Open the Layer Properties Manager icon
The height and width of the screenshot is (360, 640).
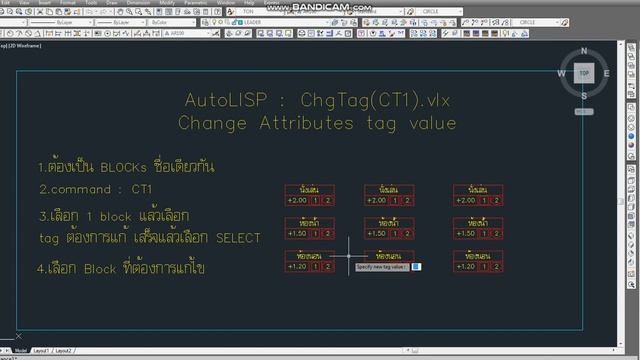click(205, 22)
